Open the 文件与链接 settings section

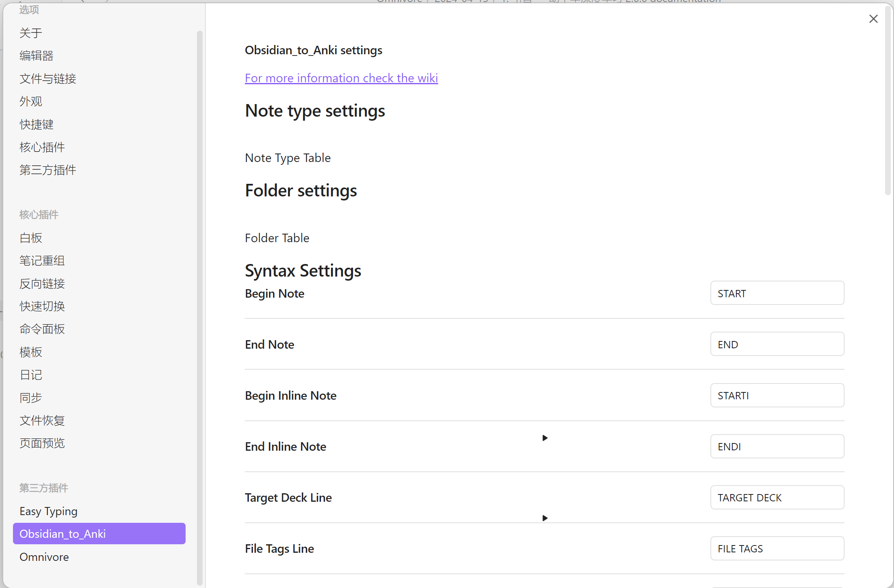pyautogui.click(x=48, y=79)
